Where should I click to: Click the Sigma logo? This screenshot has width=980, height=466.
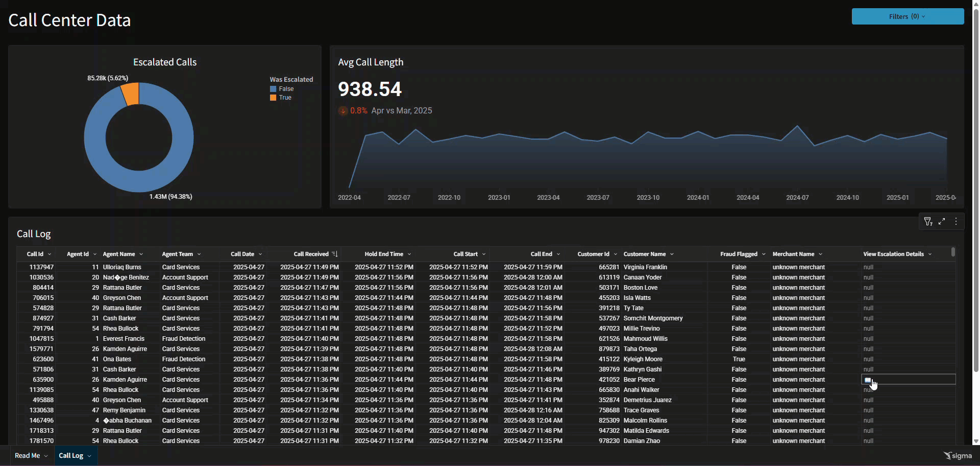(958, 455)
